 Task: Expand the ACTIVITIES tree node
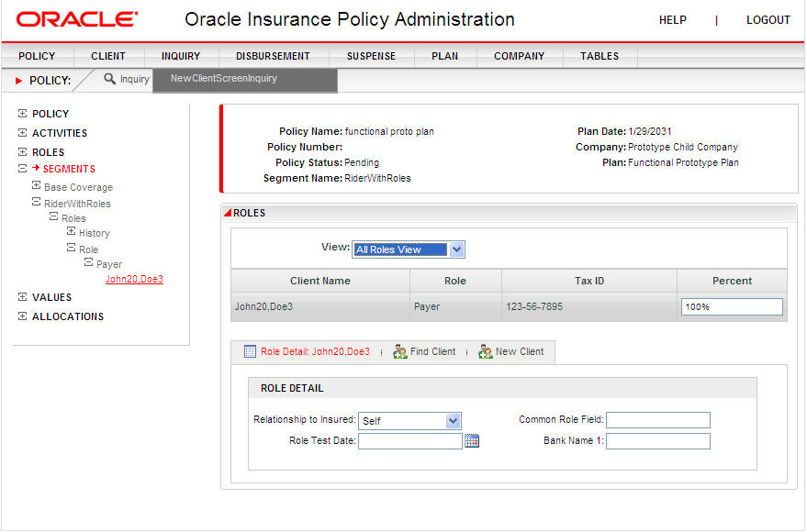pos(22,133)
